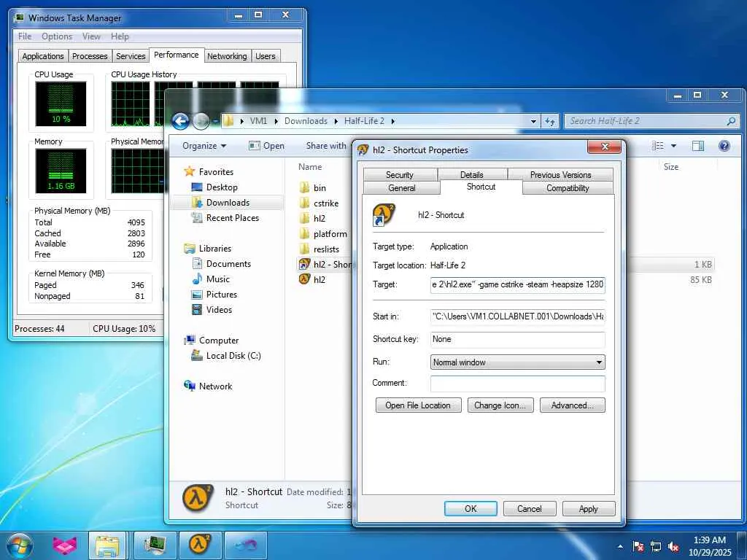Click the Comment input field
Image resolution: width=747 pixels, height=560 pixels.
(517, 384)
